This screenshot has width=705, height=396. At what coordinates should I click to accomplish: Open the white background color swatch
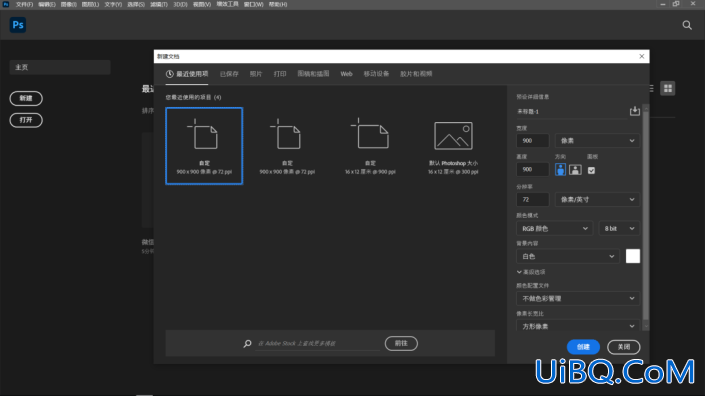click(633, 256)
